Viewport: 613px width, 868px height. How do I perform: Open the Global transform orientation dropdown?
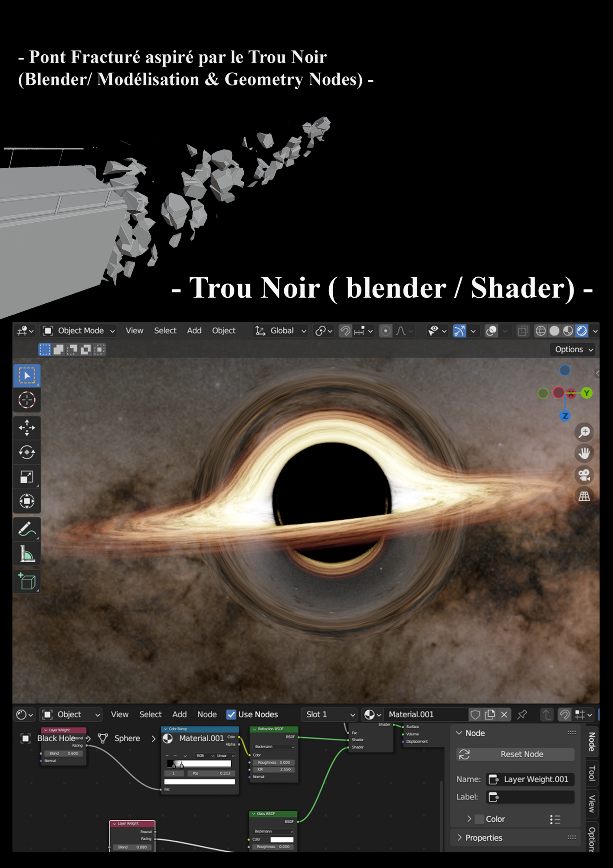[281, 331]
